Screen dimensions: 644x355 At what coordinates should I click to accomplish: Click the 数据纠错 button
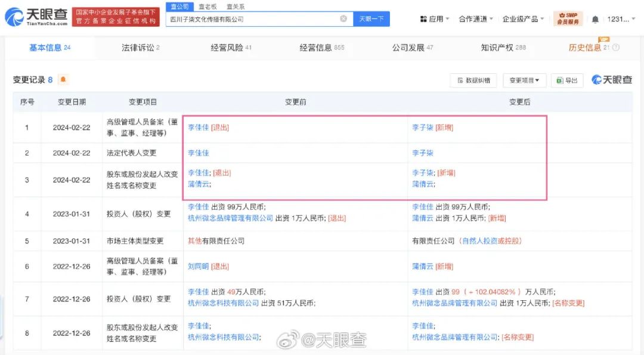pyautogui.click(x=473, y=80)
